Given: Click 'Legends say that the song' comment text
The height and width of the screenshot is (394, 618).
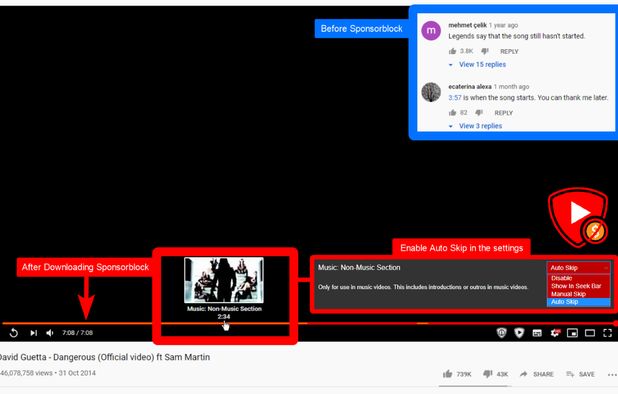Looking at the screenshot, I should tap(517, 36).
